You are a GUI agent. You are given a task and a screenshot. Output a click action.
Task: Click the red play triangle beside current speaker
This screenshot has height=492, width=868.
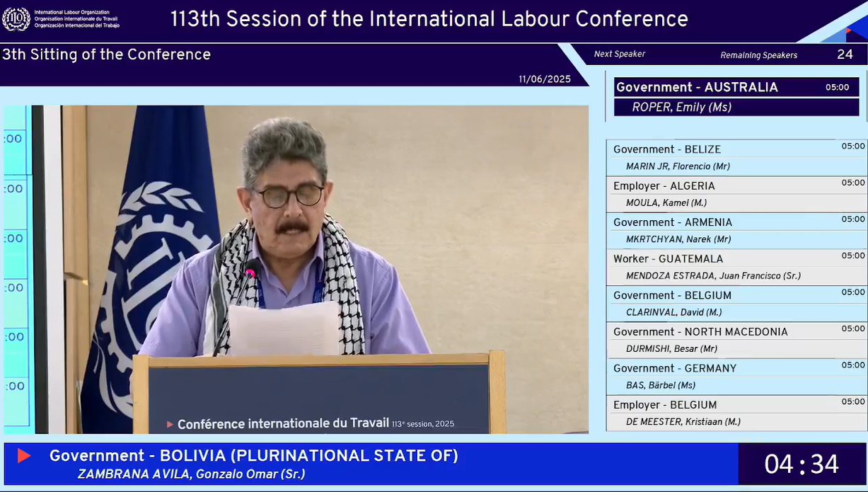(24, 456)
